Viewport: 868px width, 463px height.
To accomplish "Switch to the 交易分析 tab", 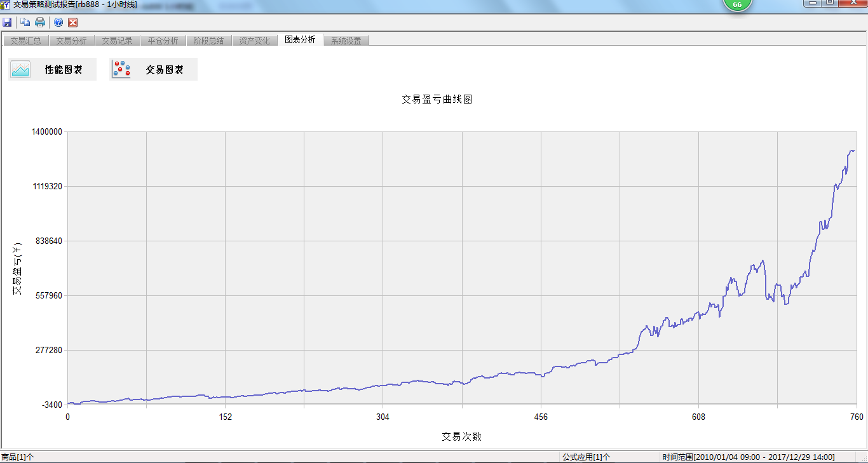I will click(71, 41).
